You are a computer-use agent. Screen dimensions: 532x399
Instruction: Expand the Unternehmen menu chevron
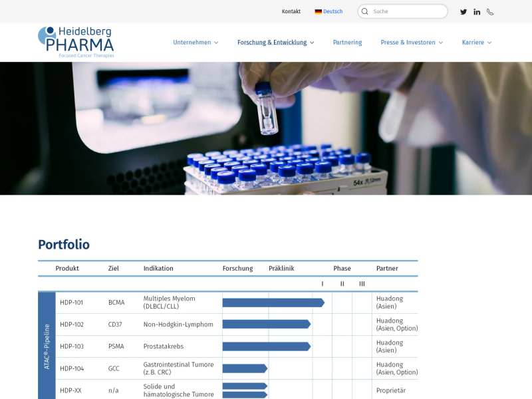(x=216, y=43)
